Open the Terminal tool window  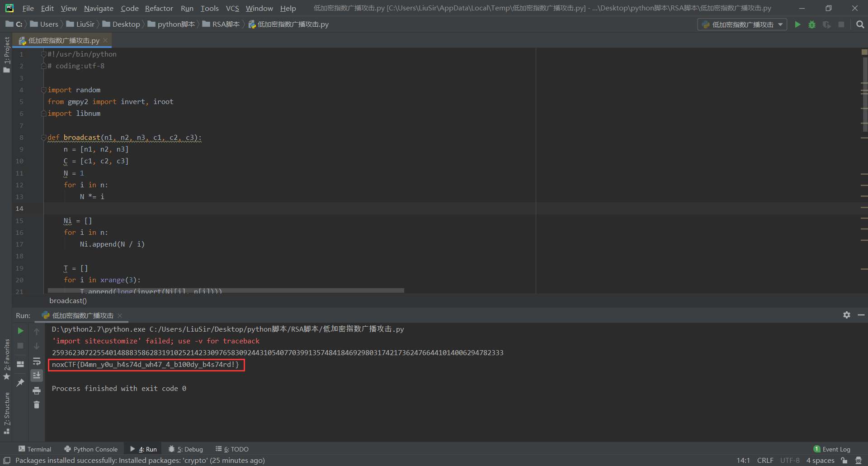[x=35, y=449]
